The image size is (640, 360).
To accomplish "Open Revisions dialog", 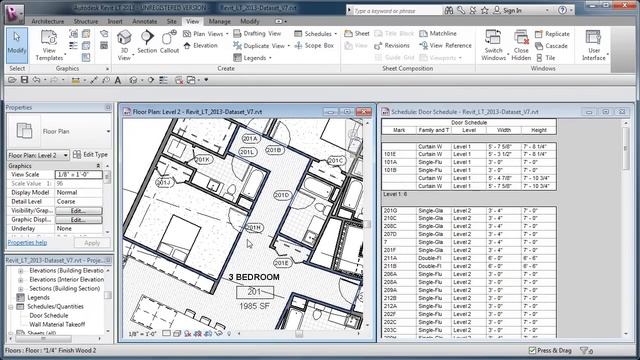I will [392, 46].
